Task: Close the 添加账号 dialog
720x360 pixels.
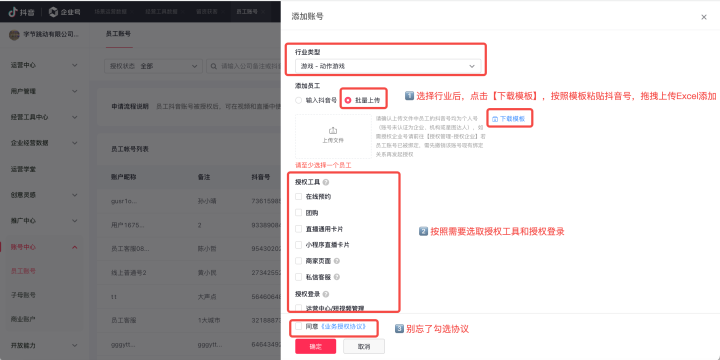Action: [x=703, y=17]
